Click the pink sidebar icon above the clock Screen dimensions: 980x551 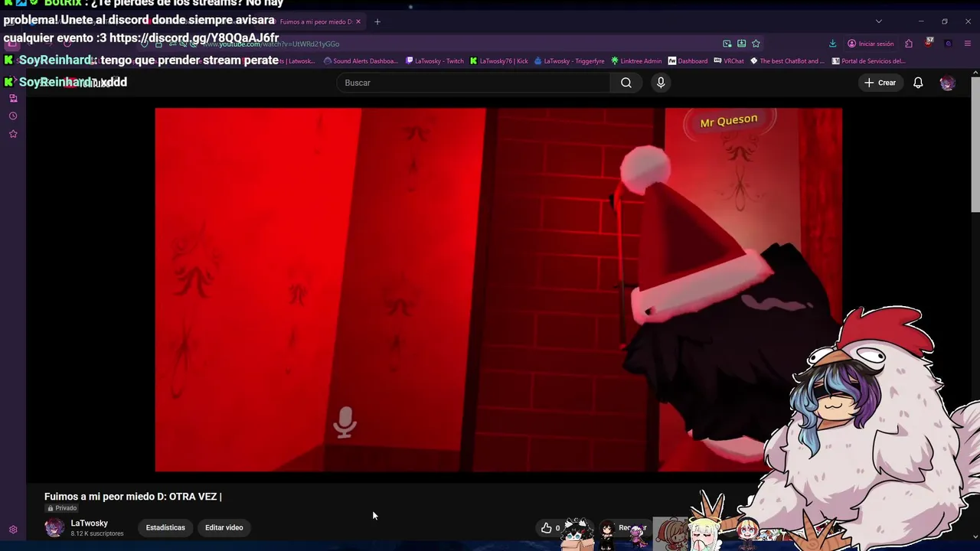(13, 98)
